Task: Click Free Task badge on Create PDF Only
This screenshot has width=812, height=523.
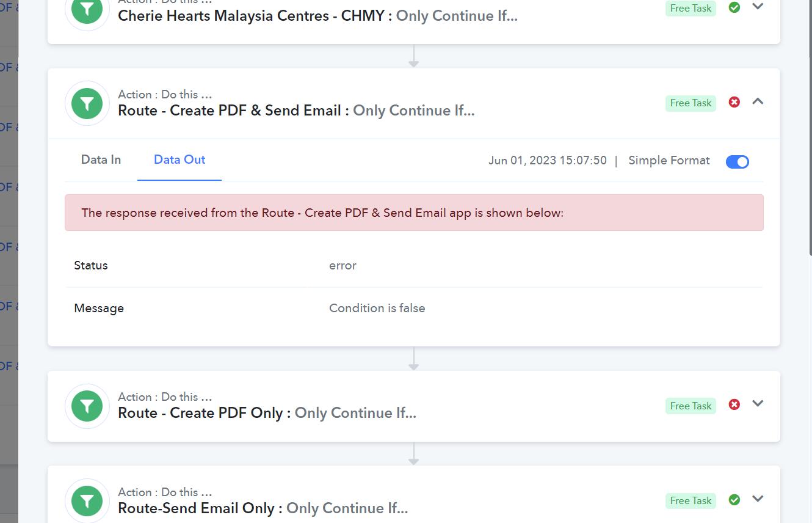Action: click(691, 406)
